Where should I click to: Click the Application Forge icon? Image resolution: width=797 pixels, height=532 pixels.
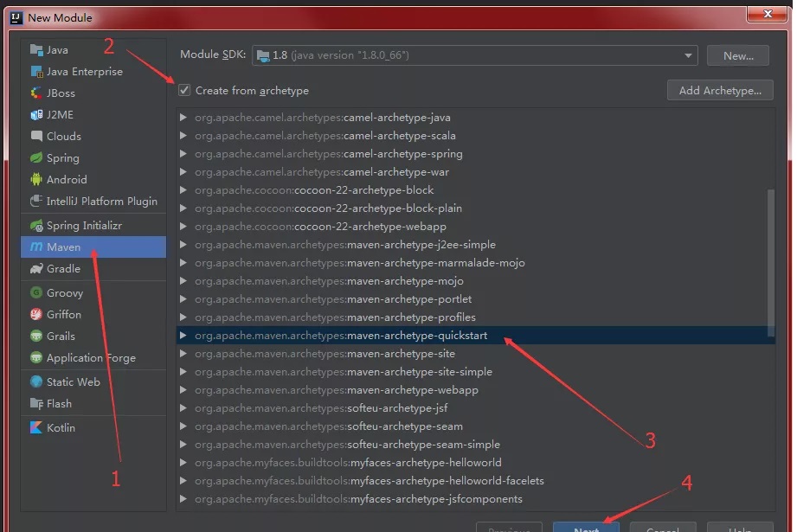point(36,358)
